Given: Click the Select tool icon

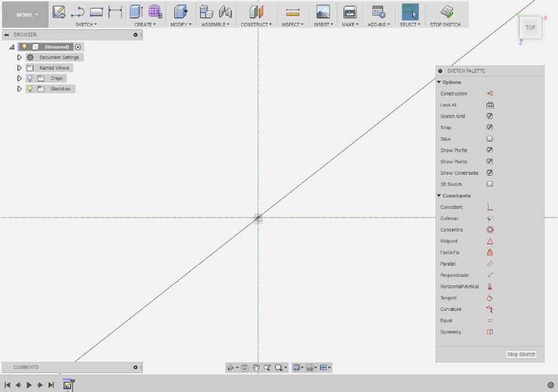Looking at the screenshot, I should (410, 12).
